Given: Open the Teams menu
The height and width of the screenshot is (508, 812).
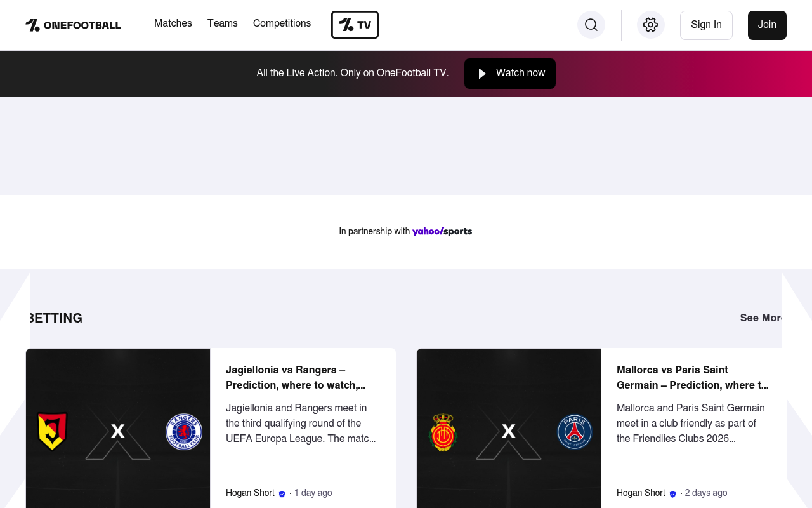Looking at the screenshot, I should tap(223, 23).
